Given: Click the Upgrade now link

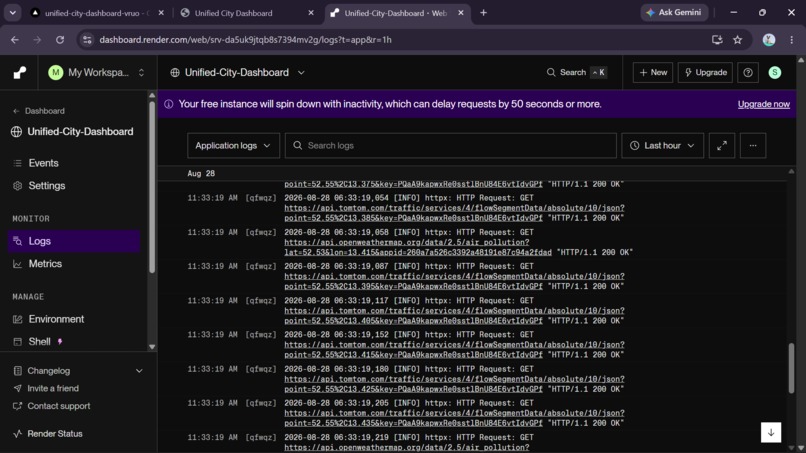Looking at the screenshot, I should (763, 104).
